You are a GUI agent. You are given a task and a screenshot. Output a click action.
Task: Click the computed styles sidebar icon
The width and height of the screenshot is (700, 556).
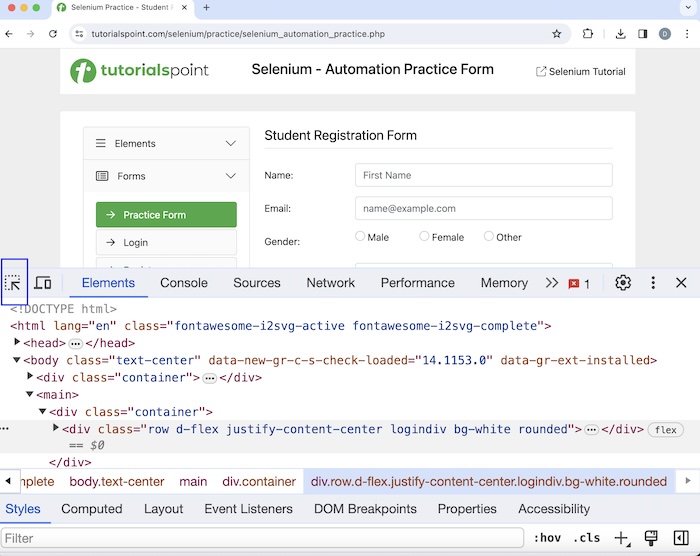point(681,538)
